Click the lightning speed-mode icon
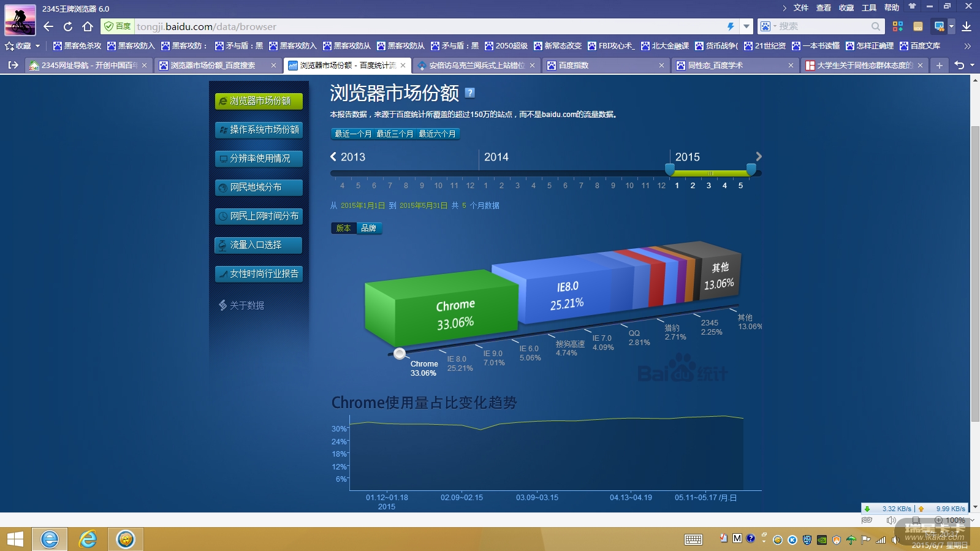This screenshot has width=980, height=551. click(x=731, y=26)
